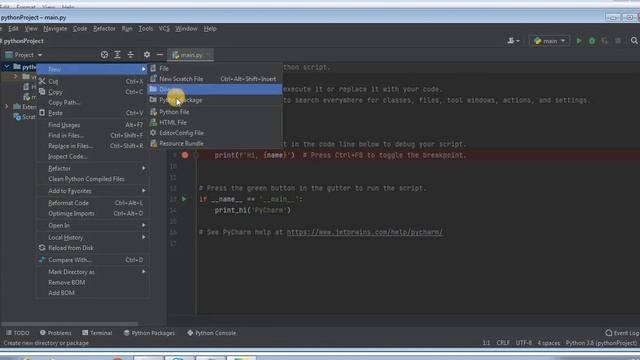This screenshot has width=640, height=360.
Task: Choose Resource Bundle in New submenu
Action: [215, 144]
